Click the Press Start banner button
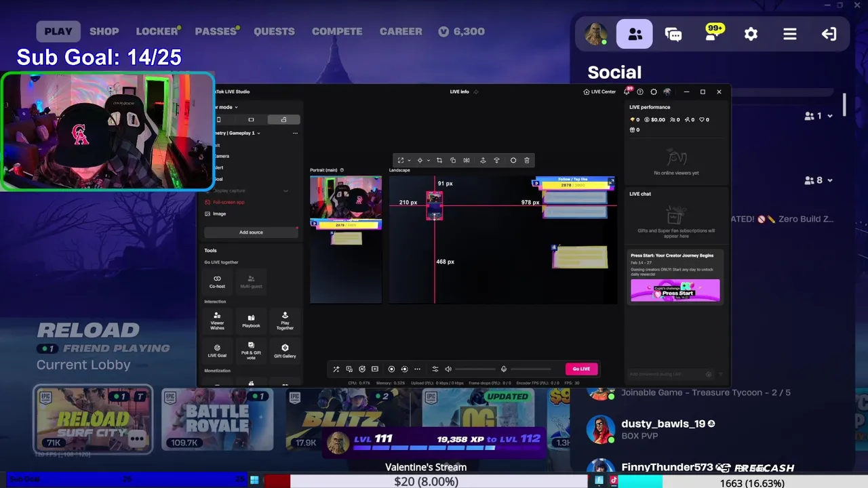The width and height of the screenshot is (868, 488). click(x=675, y=291)
